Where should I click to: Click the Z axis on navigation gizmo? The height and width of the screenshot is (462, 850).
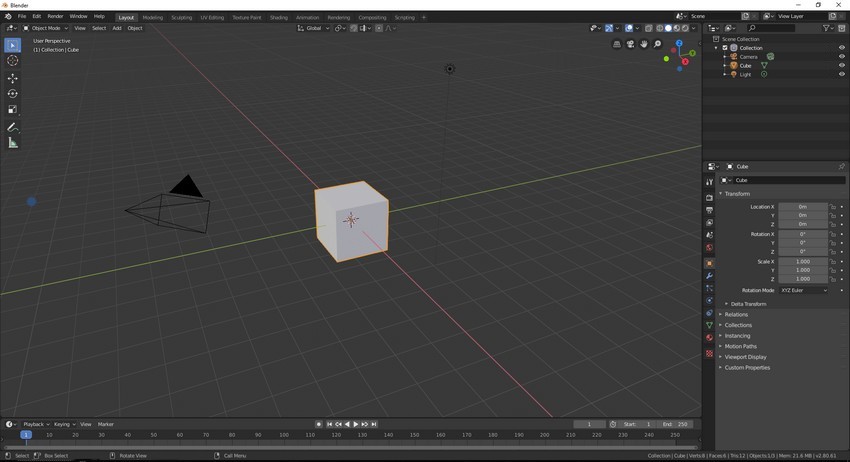679,43
